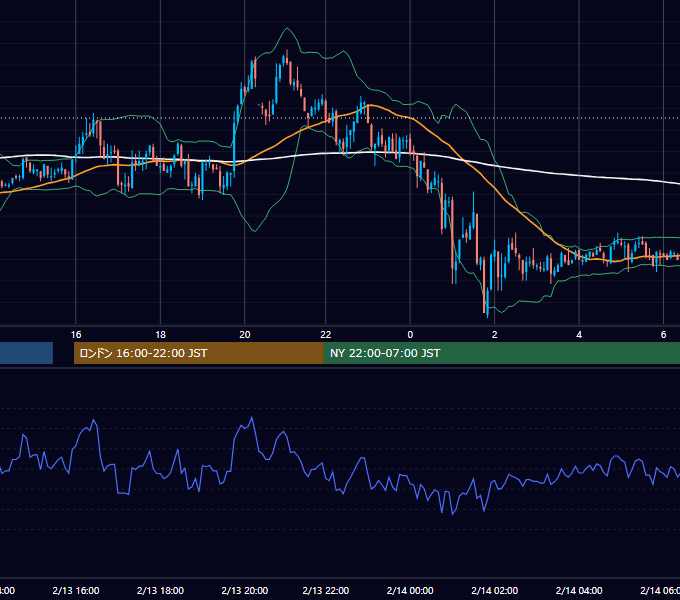680x600 pixels.
Task: Click hour label 6 under price chart
Action: click(663, 335)
